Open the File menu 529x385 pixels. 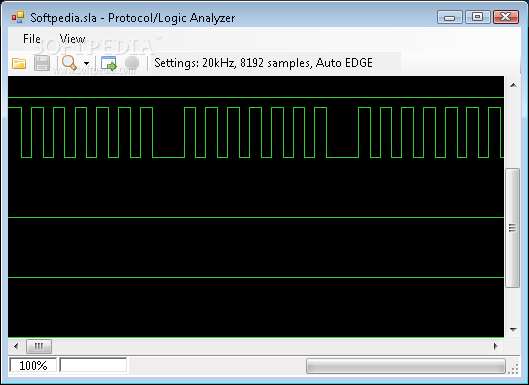point(32,39)
